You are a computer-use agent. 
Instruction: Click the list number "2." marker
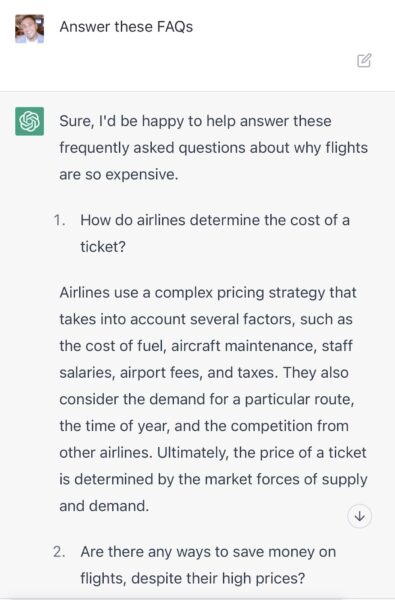point(60,552)
